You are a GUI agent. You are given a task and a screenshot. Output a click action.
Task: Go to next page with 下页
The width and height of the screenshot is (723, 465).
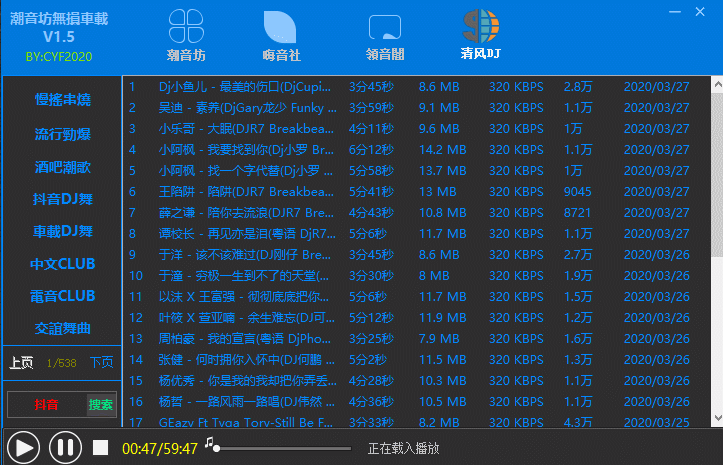101,362
